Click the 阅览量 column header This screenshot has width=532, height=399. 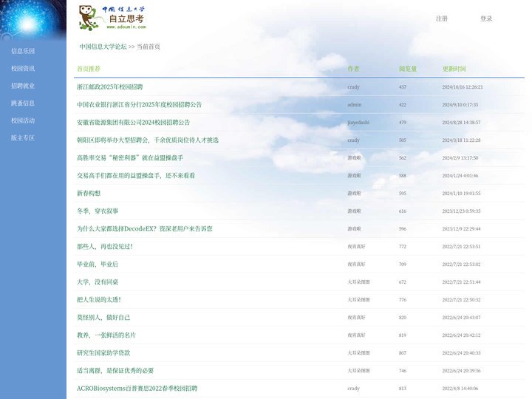point(408,69)
